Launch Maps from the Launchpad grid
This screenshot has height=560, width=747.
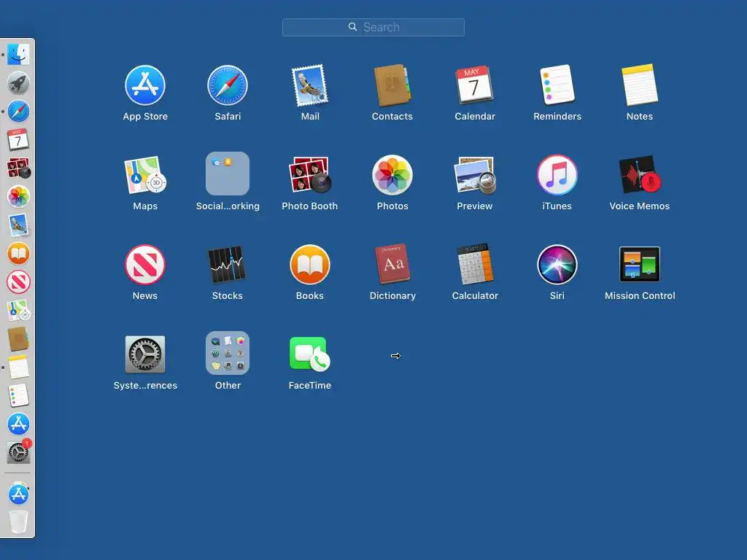tap(145, 175)
